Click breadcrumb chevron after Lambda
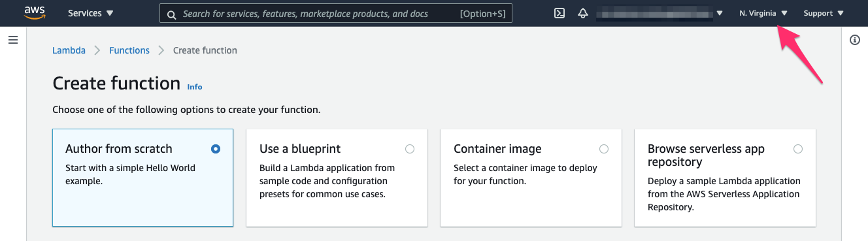Viewport: 868px width, 241px height. pos(97,50)
